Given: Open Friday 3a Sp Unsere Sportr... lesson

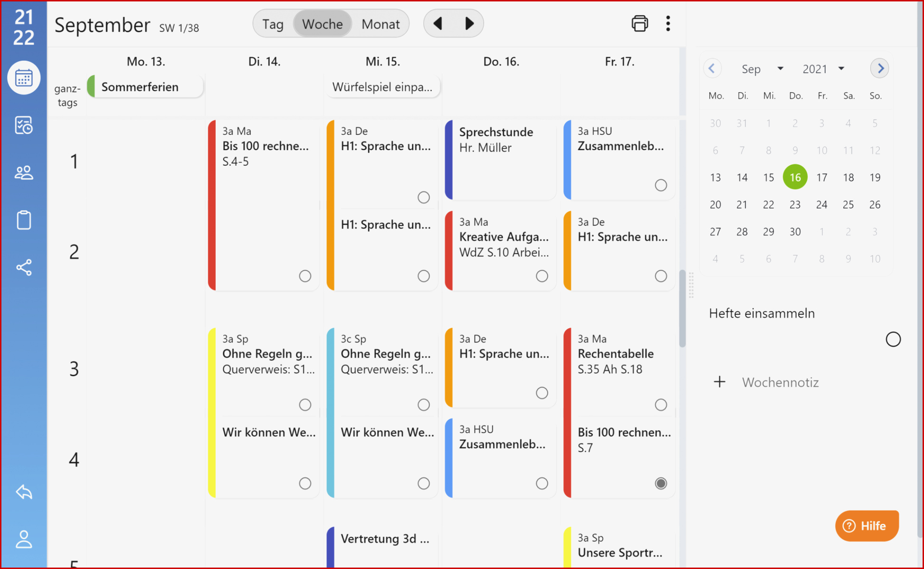Looking at the screenshot, I should coord(619,546).
